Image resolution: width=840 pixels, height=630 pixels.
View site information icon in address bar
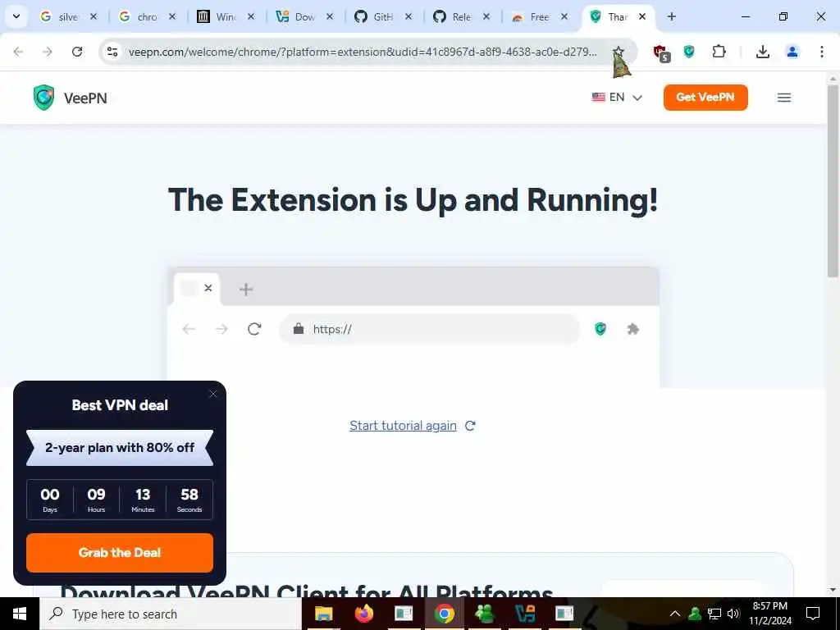112,52
